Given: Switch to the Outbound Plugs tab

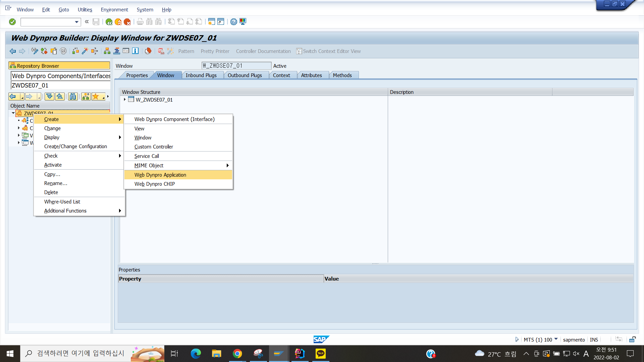Looking at the screenshot, I should tap(245, 75).
